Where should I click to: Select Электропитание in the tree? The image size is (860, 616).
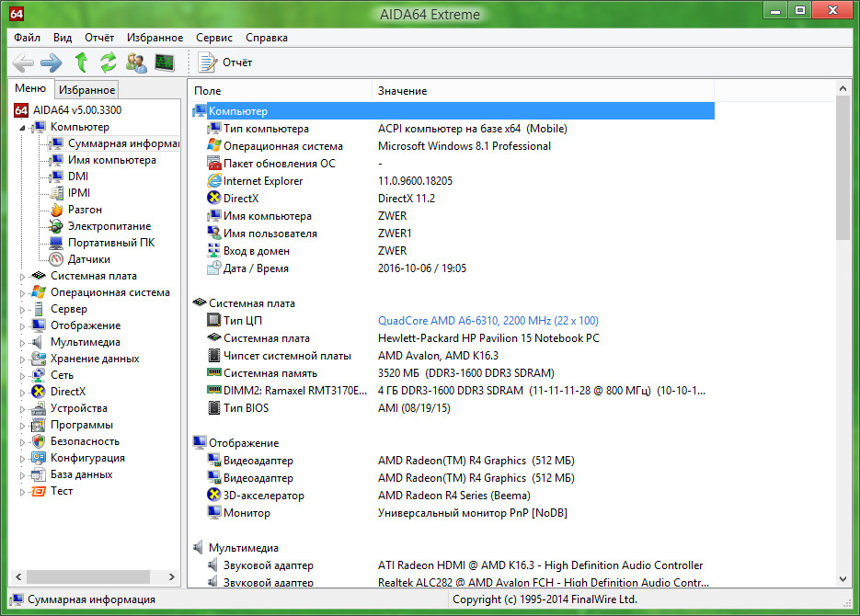click(109, 226)
